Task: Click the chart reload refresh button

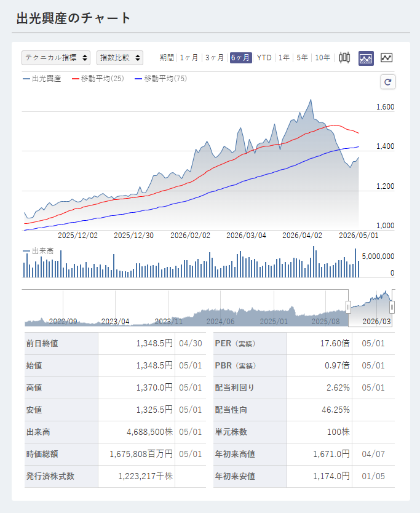Action: click(x=388, y=82)
